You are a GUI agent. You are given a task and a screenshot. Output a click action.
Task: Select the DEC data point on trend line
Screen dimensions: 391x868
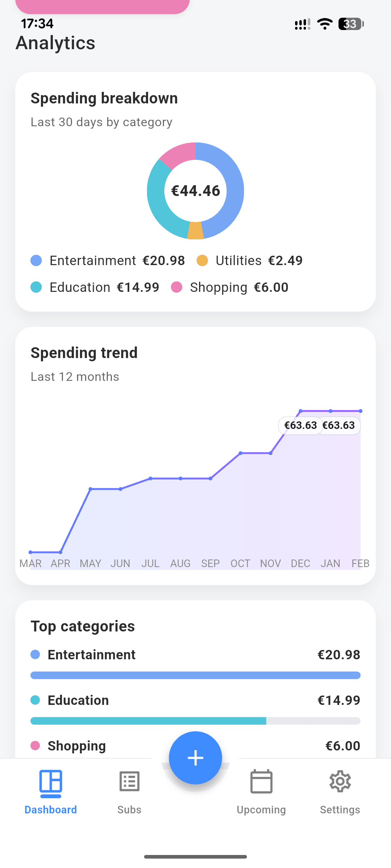pyautogui.click(x=300, y=411)
